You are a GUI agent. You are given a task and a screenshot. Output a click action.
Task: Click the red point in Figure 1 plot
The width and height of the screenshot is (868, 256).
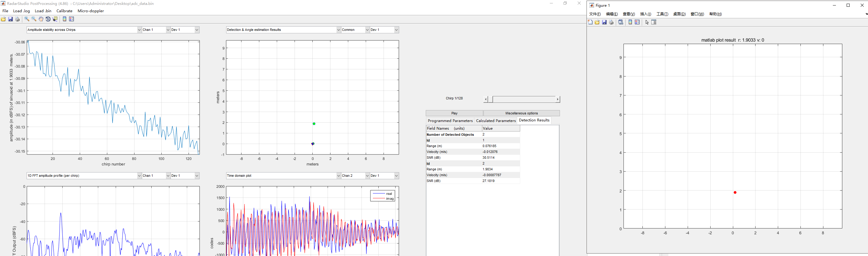(x=735, y=193)
